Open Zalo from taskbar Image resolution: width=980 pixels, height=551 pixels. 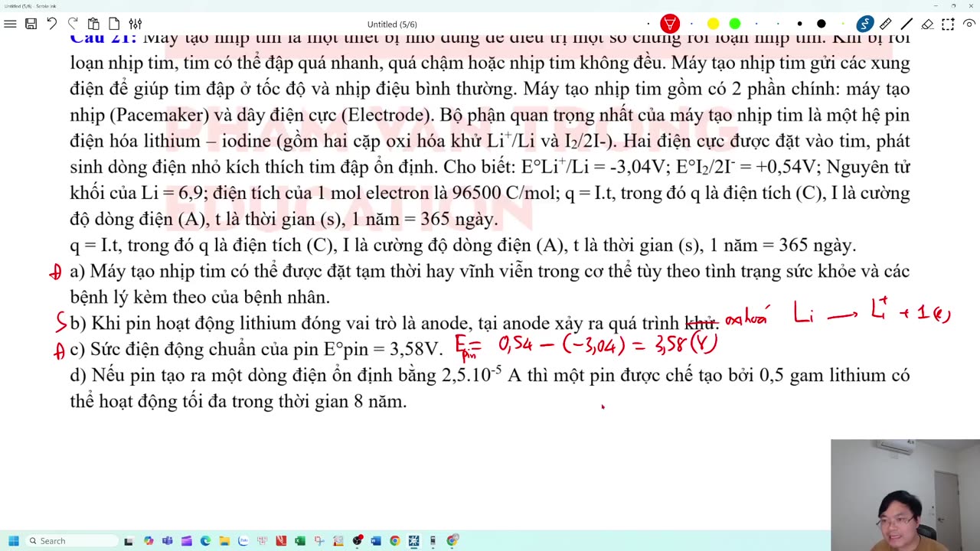click(x=243, y=541)
